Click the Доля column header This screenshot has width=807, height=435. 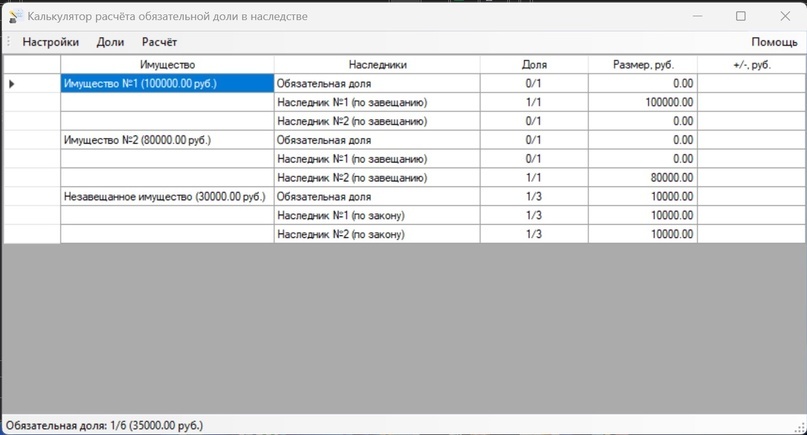[534, 65]
